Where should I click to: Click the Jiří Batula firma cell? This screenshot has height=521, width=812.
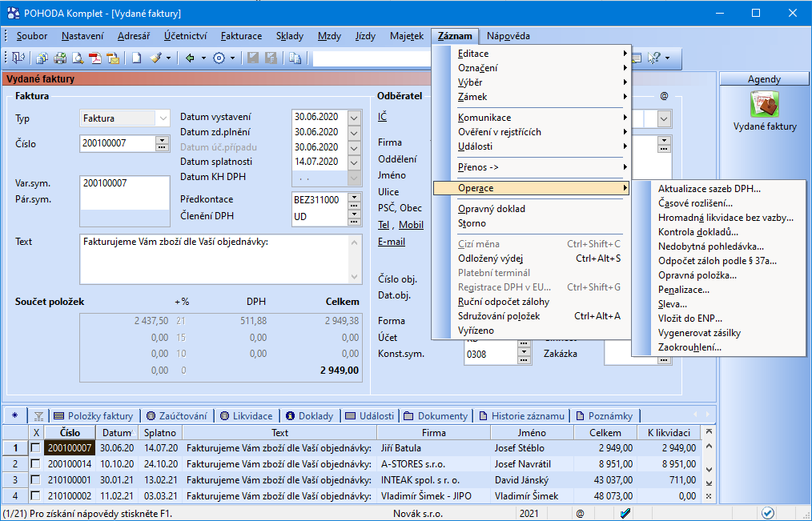(x=434, y=448)
